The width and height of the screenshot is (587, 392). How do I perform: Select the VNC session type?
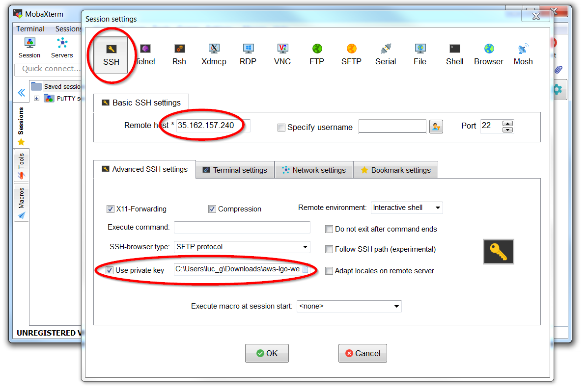tap(282, 53)
